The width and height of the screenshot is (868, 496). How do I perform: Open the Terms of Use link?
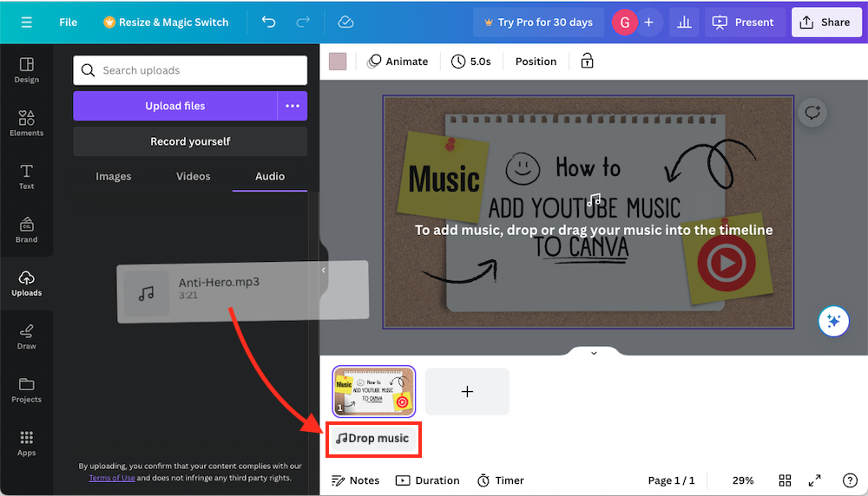(112, 478)
